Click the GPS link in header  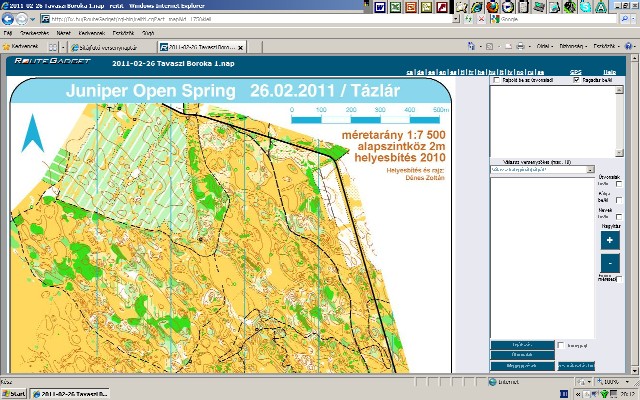[574, 73]
